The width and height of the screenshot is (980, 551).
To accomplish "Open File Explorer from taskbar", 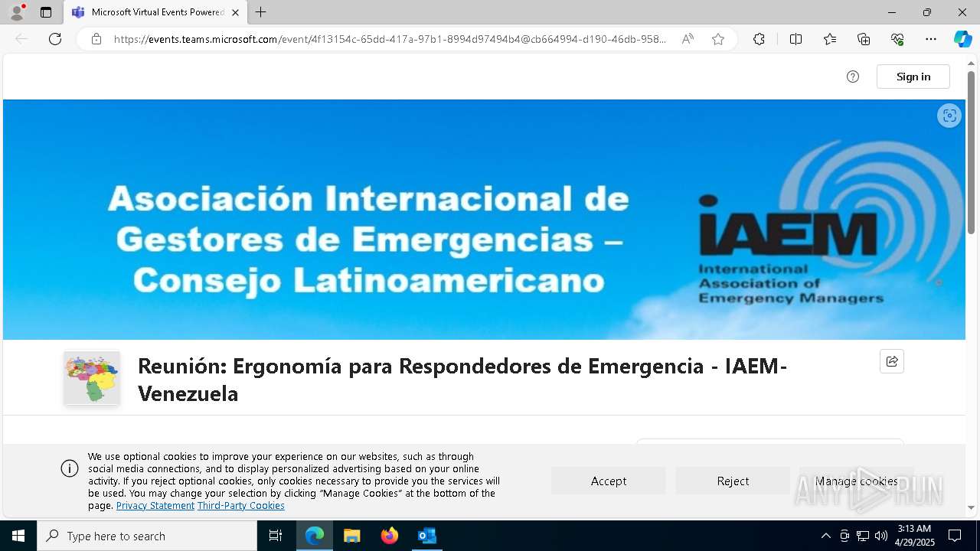I will click(352, 536).
